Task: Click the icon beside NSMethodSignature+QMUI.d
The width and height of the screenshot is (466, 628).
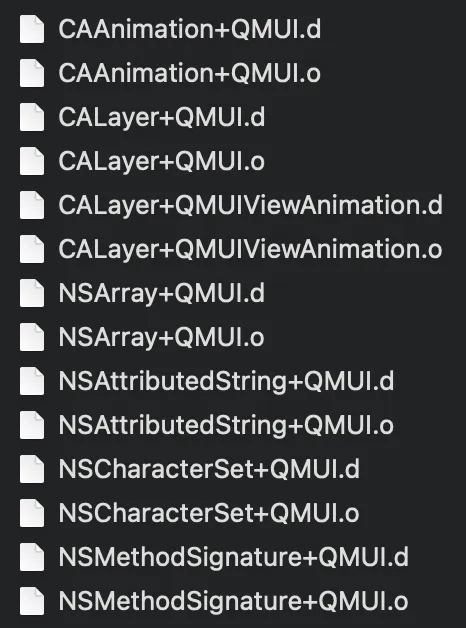Action: point(32,558)
